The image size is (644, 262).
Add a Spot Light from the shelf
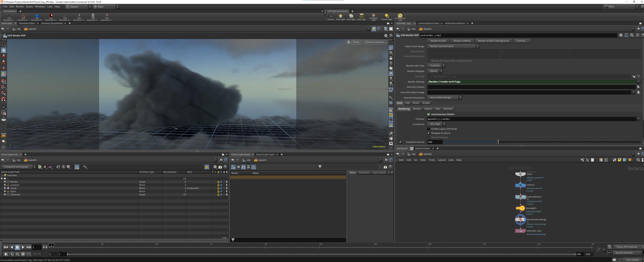click(x=351, y=17)
